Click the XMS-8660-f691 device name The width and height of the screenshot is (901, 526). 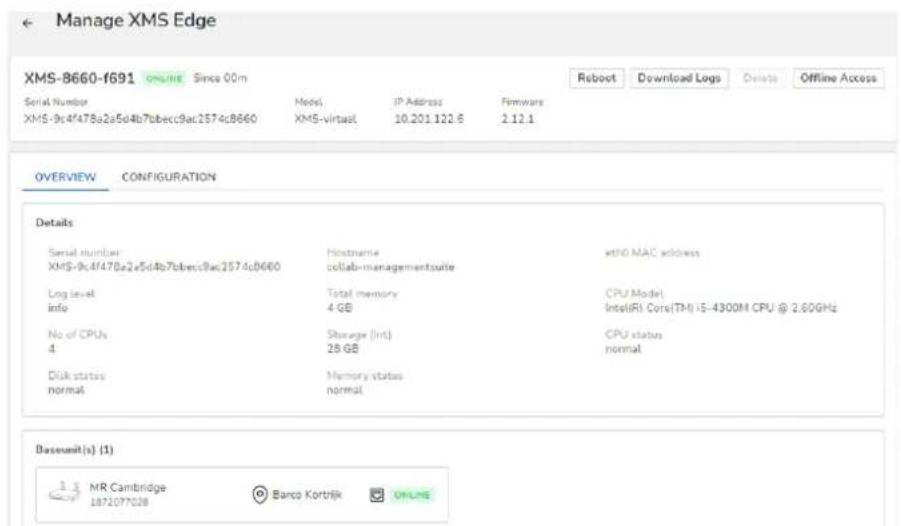pyautogui.click(x=79, y=78)
